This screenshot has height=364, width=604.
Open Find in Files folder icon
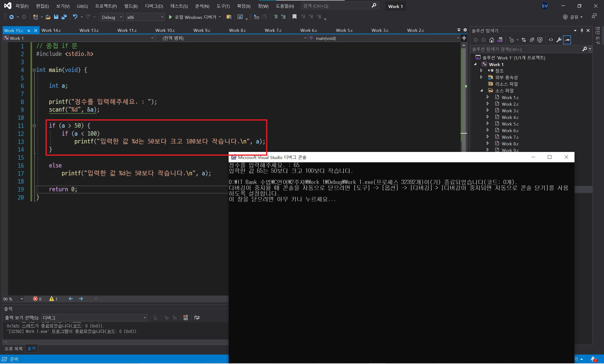[x=229, y=17]
